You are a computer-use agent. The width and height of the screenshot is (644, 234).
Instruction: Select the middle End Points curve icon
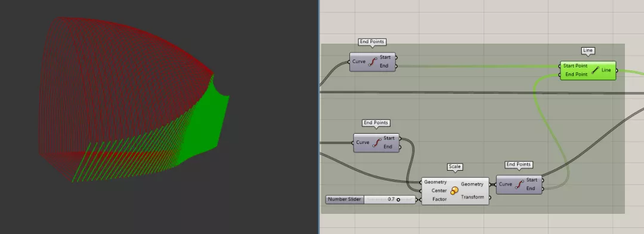[377, 142]
